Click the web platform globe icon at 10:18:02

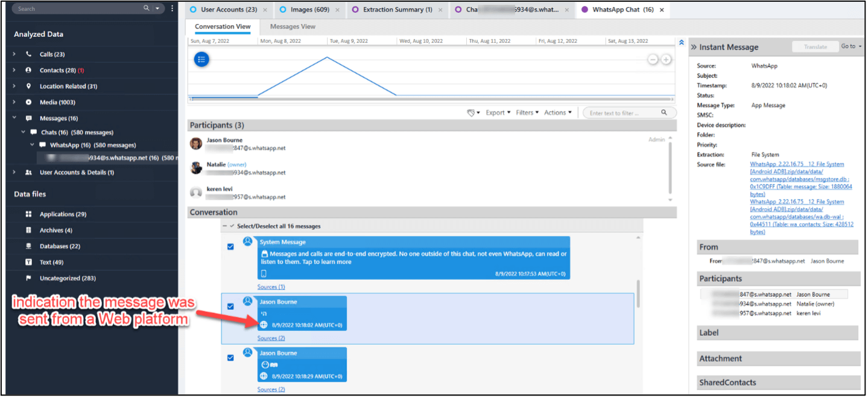click(264, 325)
